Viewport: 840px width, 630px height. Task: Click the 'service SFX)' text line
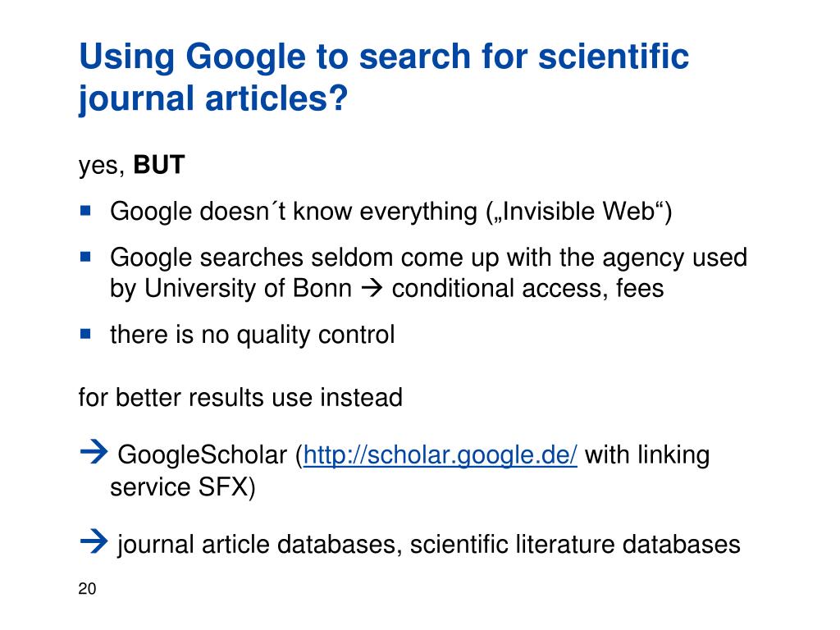coord(183,487)
